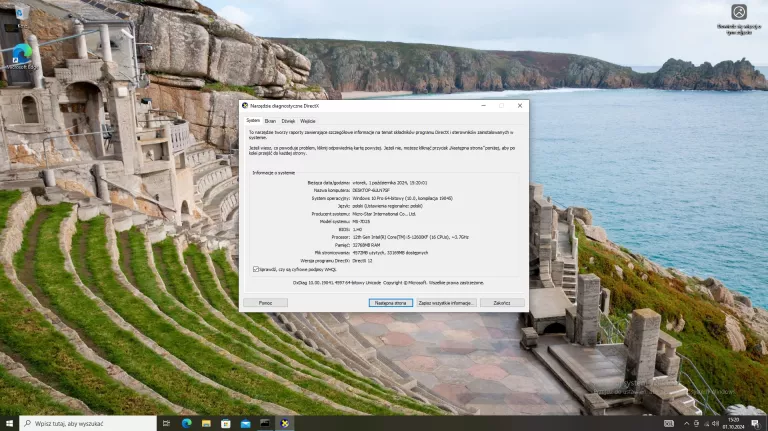
Task: Open Task View on the taskbar
Action: pyautogui.click(x=167, y=423)
